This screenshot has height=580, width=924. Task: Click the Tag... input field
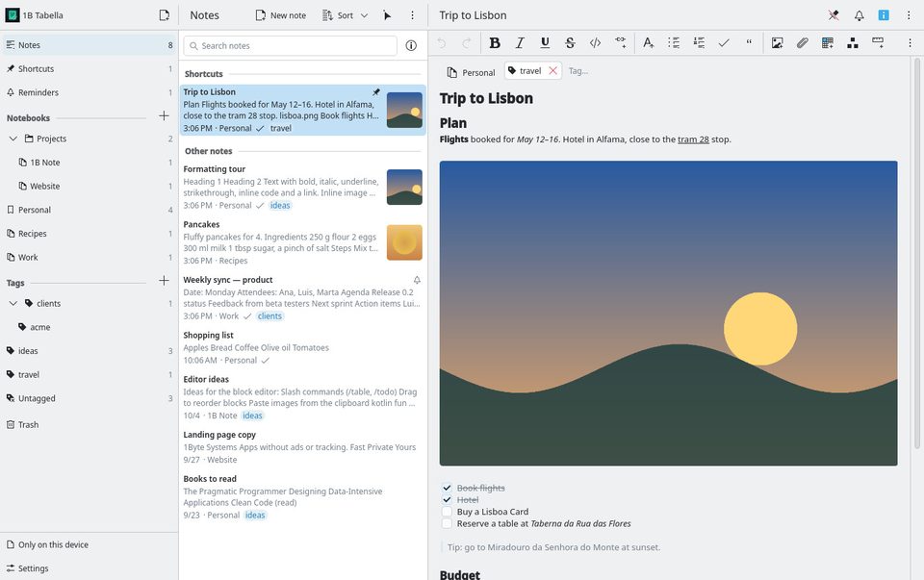[x=578, y=70]
